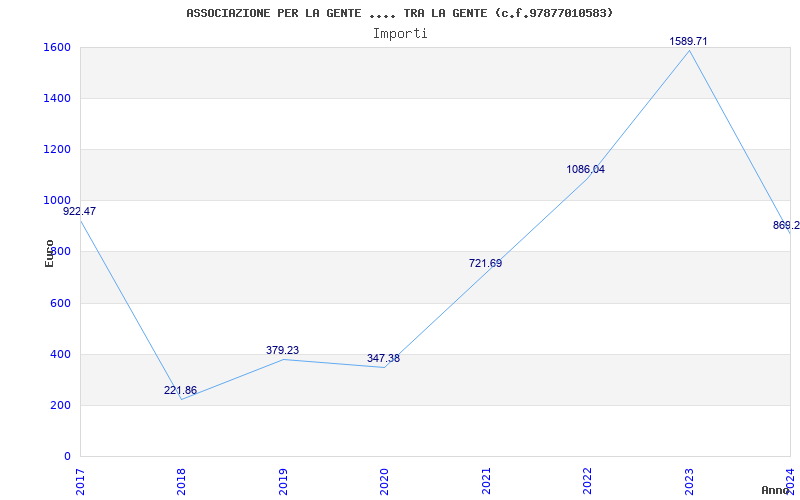This screenshot has width=800, height=500.
Task: Click the Euro y-axis title
Action: coord(49,253)
